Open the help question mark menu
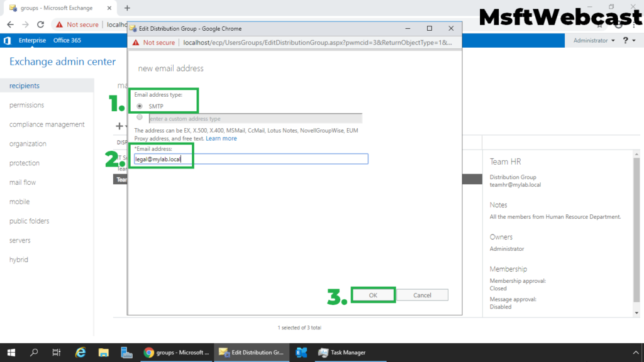Viewport: 644px width, 362px height. (x=629, y=40)
